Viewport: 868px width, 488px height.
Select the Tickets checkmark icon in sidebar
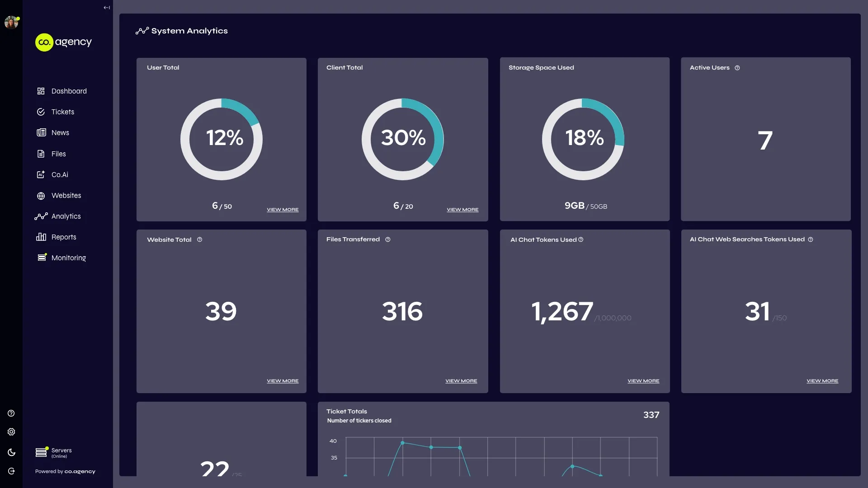click(41, 112)
